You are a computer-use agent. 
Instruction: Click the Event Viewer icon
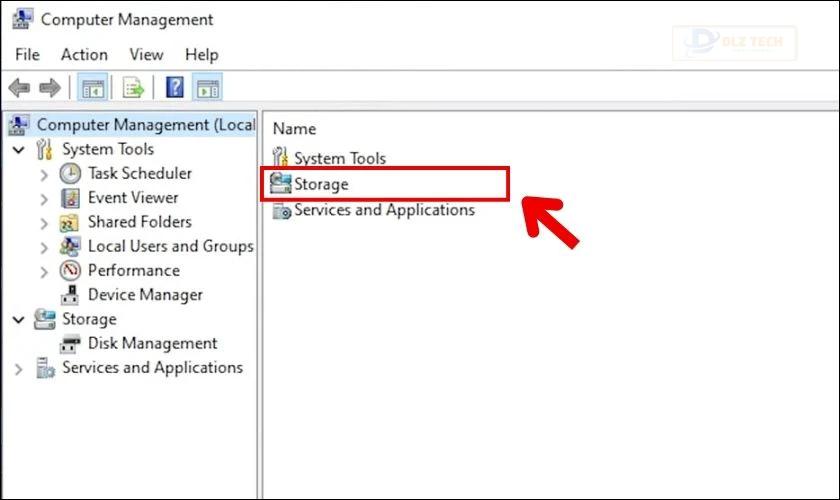[x=70, y=198]
